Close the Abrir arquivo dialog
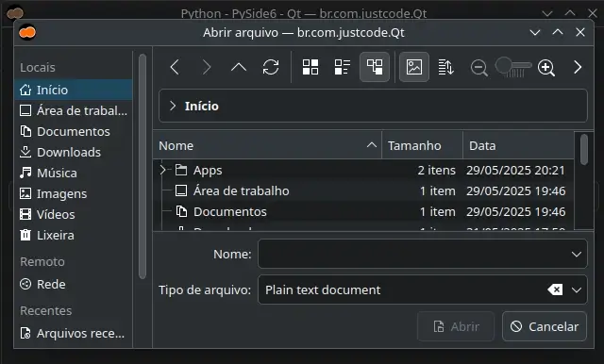The image size is (604, 364). 580,32
